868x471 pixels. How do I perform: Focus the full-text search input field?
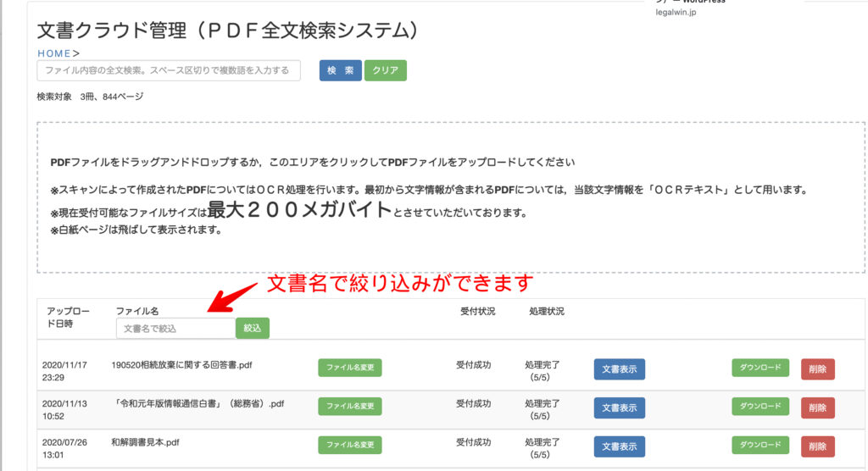(169, 70)
